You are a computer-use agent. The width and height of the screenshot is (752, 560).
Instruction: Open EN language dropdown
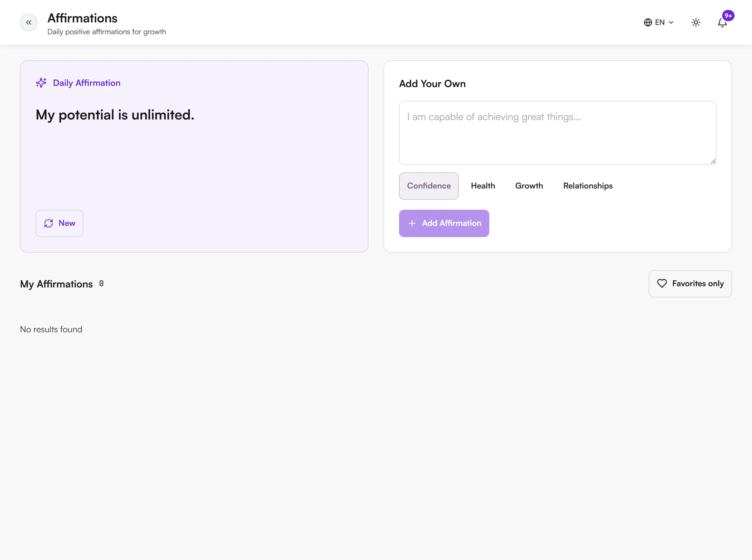(659, 22)
